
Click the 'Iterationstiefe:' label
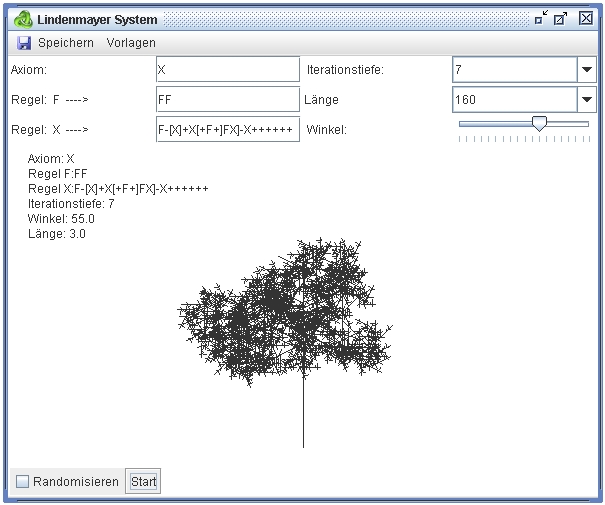click(345, 70)
